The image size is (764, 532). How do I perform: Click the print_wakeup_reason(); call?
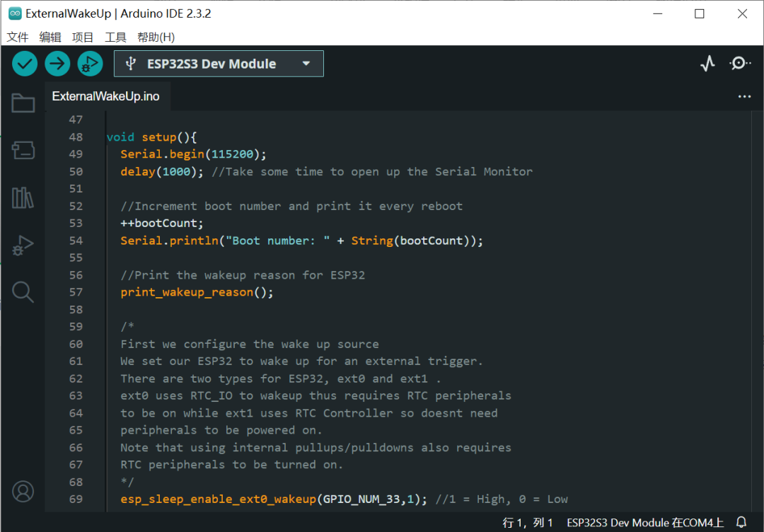[x=197, y=292]
